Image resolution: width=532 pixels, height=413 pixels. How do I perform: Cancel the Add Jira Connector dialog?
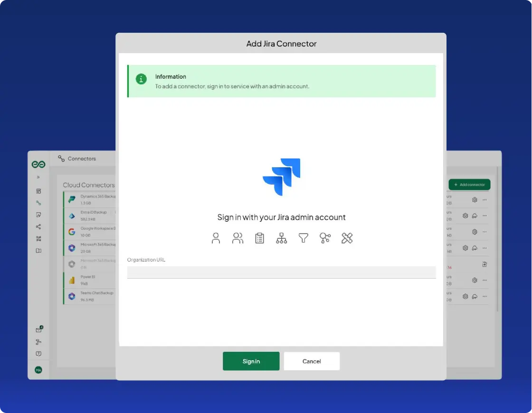312,361
